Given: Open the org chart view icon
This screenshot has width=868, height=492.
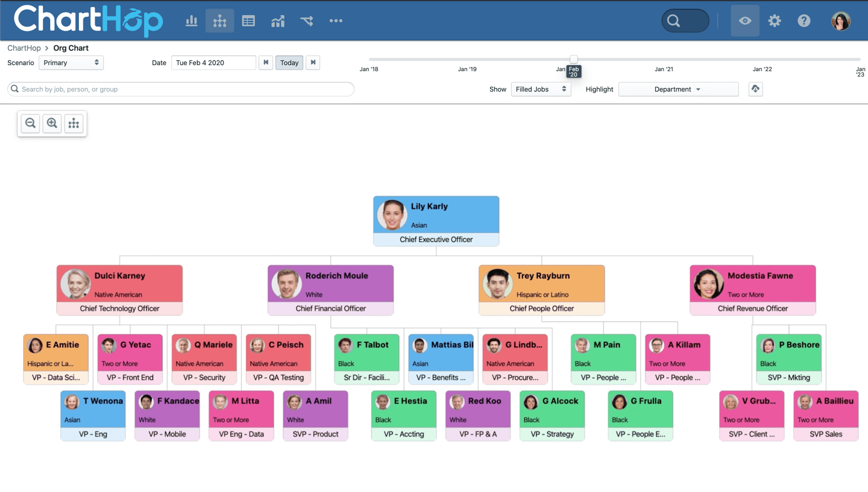Looking at the screenshot, I should pyautogui.click(x=219, y=20).
